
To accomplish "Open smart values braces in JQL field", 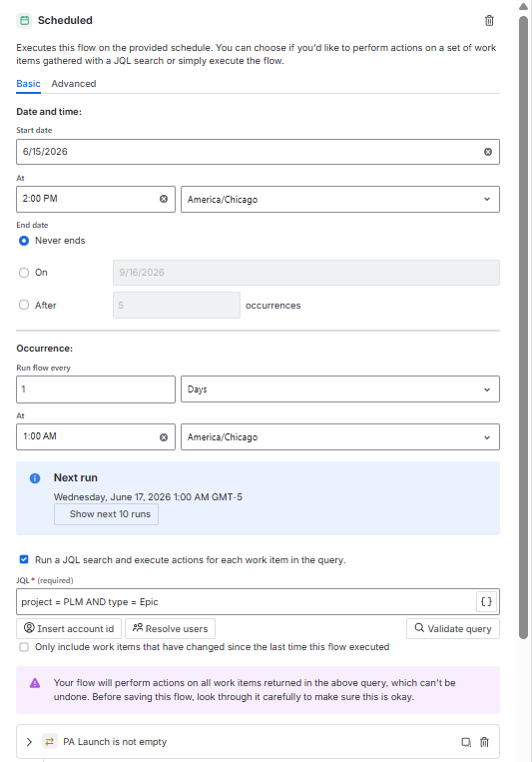I will [x=486, y=601].
